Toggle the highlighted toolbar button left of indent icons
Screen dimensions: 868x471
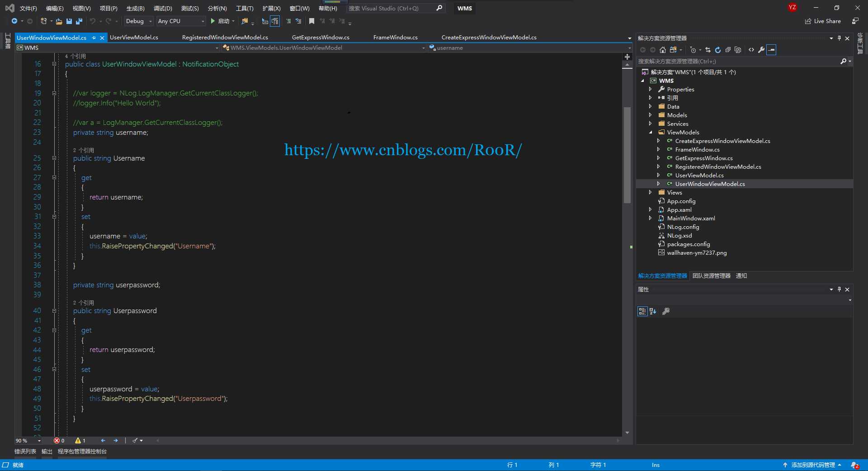275,21
